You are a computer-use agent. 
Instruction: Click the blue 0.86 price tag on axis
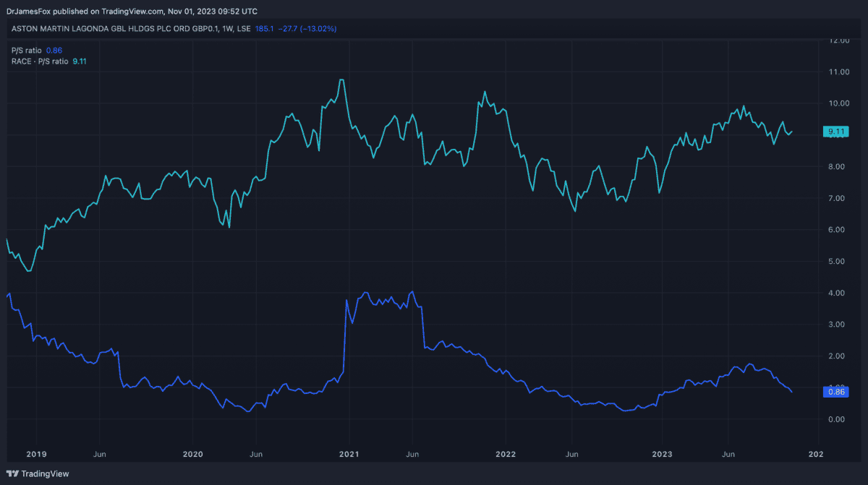point(838,392)
